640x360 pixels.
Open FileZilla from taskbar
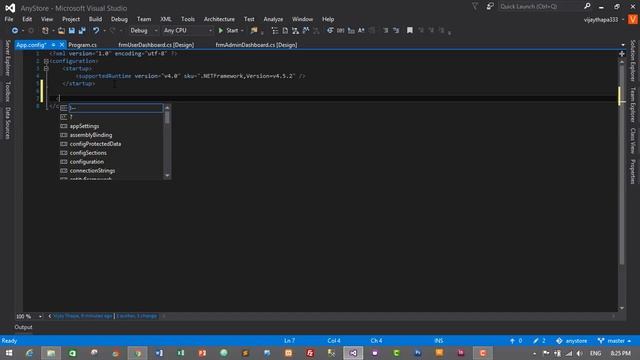click(310, 353)
